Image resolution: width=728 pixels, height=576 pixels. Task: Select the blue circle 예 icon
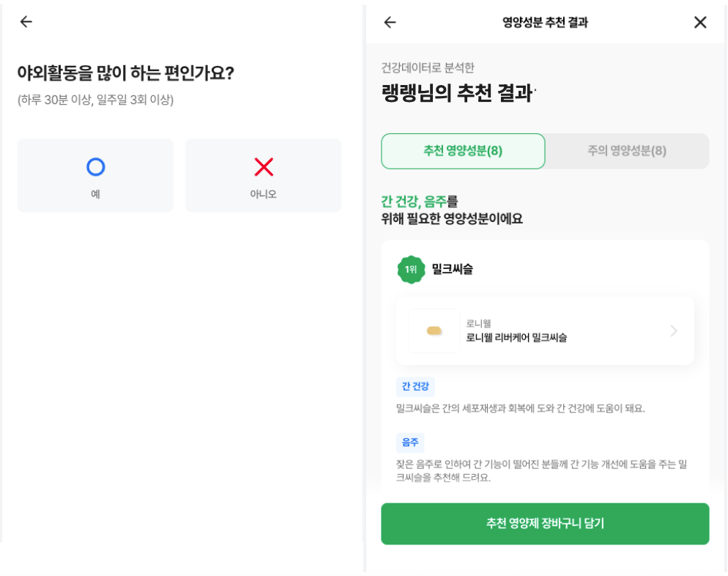click(x=96, y=167)
